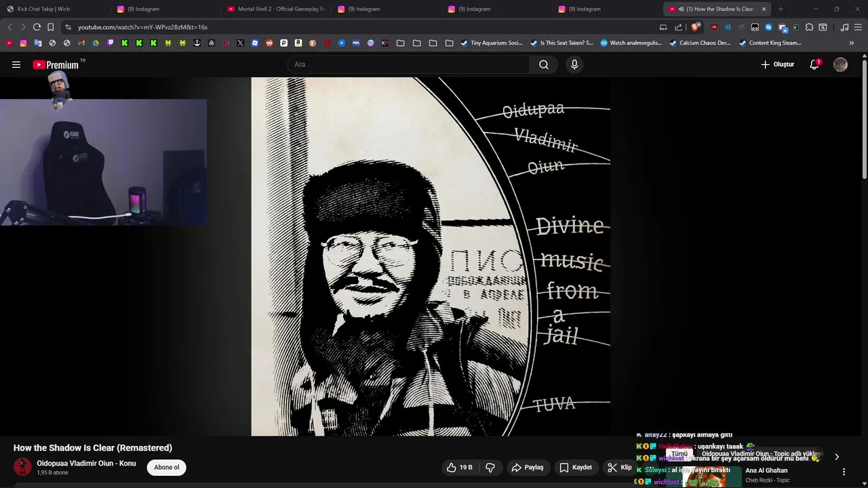Screen dimensions: 868x488
Task: Close the active YouTube tab
Action: click(x=764, y=9)
